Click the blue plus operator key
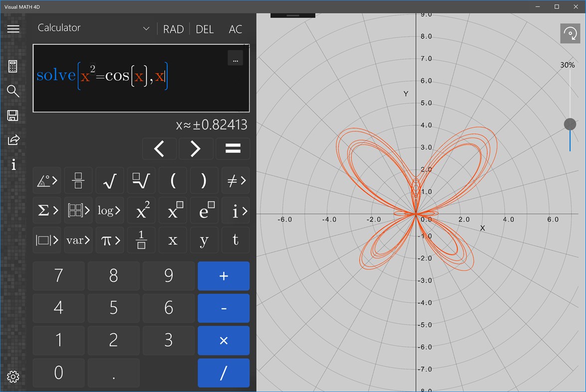Screen dimensions: 586x392 click(x=223, y=276)
